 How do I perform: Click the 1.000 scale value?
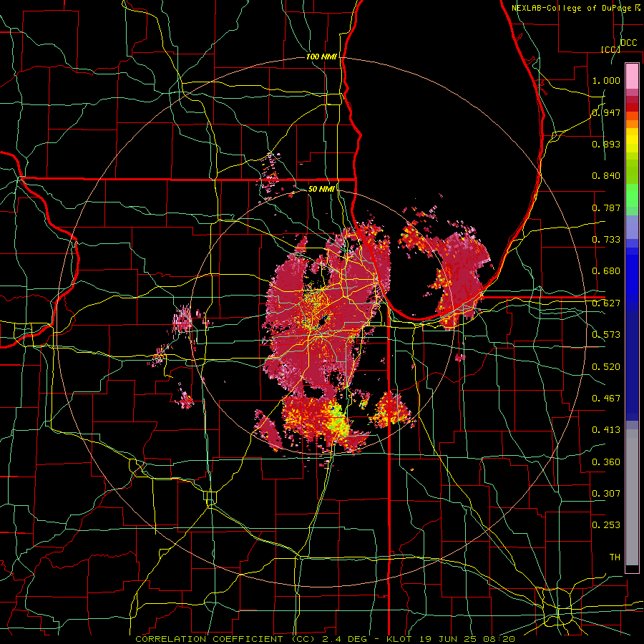click(606, 80)
